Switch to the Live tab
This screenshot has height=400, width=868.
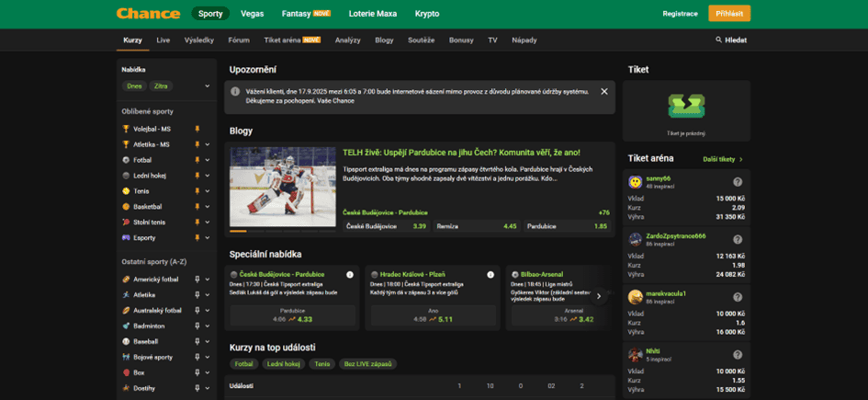click(163, 40)
